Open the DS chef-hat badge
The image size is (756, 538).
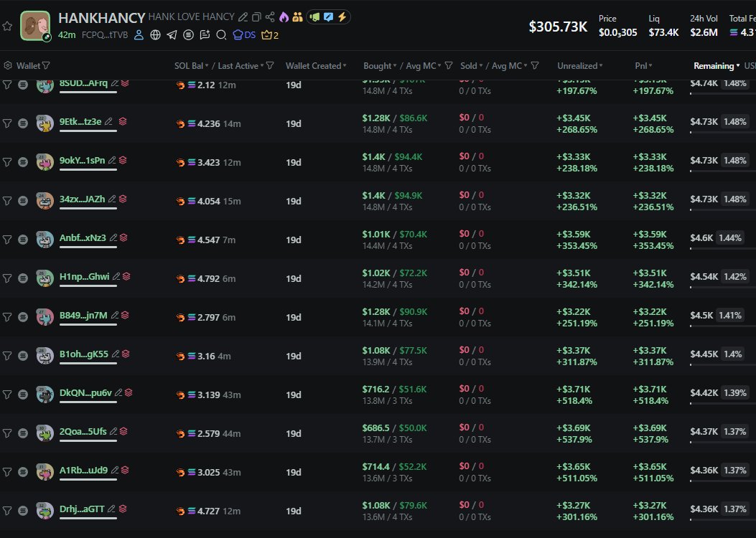click(x=246, y=34)
